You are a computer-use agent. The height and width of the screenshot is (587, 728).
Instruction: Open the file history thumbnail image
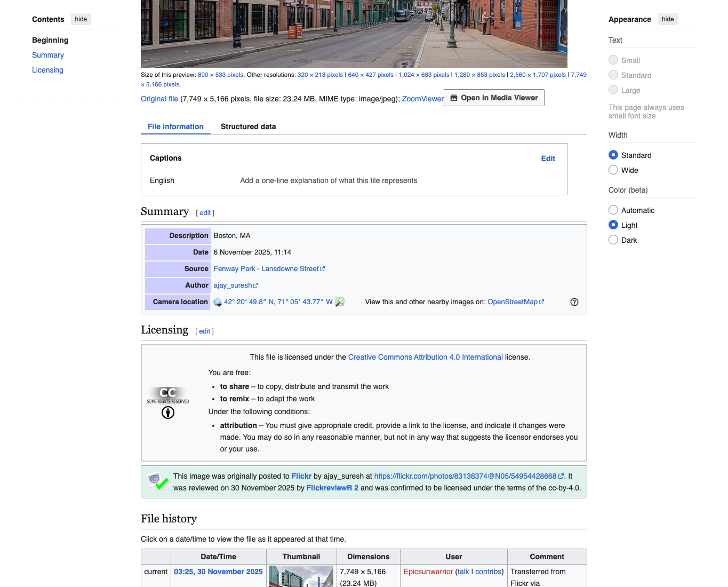pyautogui.click(x=301, y=576)
